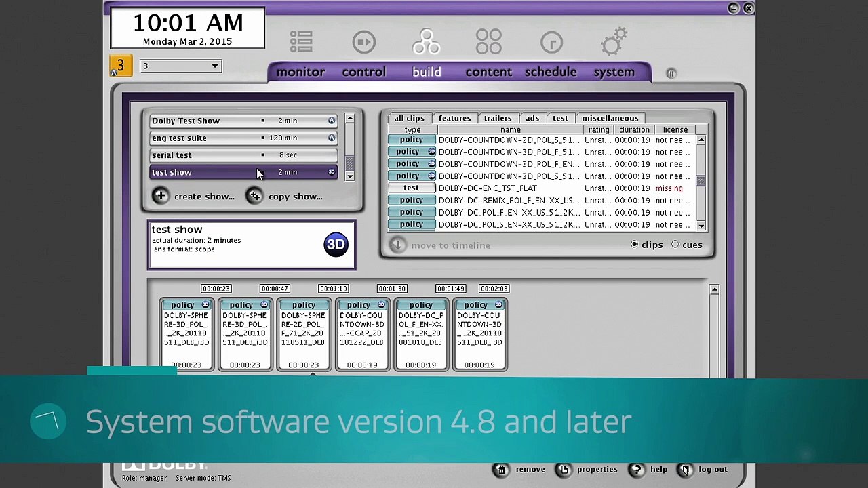Click the properties page icon
Viewport: 868px width, 488px height.
click(x=564, y=469)
